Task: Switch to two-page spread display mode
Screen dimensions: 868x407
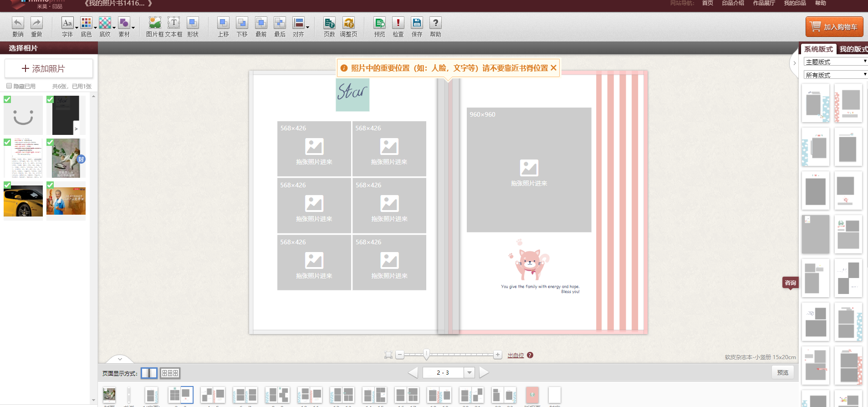Action: (149, 373)
